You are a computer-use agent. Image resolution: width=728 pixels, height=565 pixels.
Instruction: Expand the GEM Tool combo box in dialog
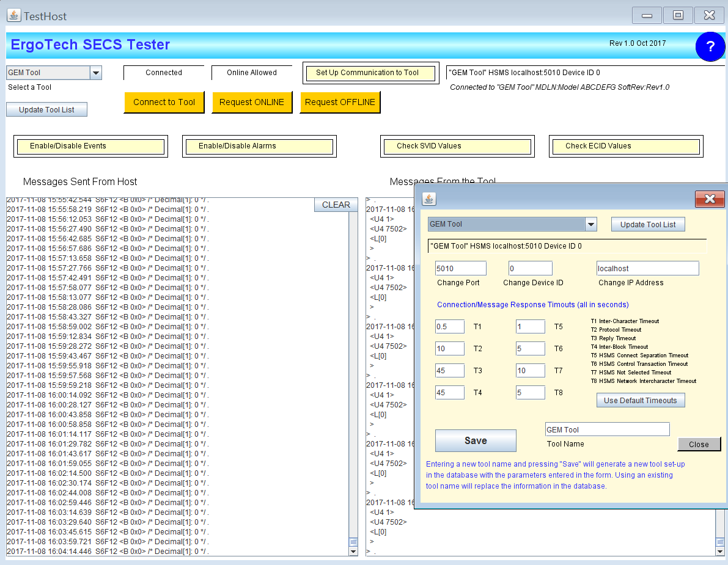click(x=590, y=224)
